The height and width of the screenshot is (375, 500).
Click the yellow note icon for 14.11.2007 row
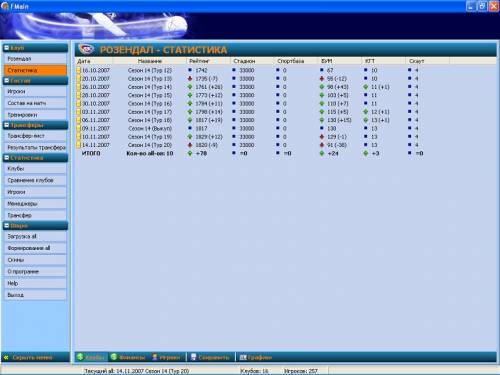click(79, 145)
